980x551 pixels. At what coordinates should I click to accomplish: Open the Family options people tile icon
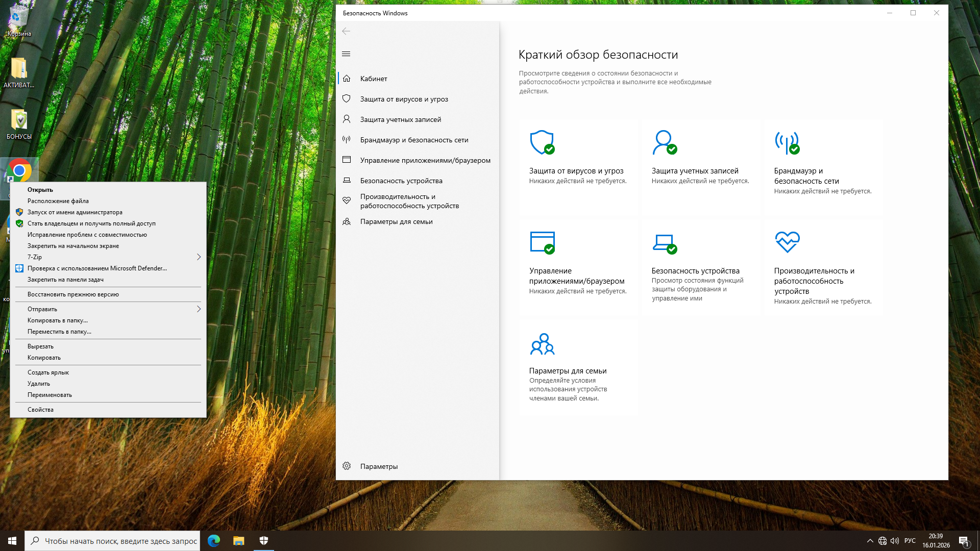click(542, 344)
